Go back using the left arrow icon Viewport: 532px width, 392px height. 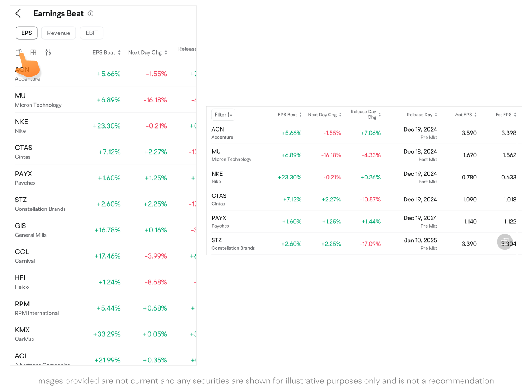click(18, 14)
